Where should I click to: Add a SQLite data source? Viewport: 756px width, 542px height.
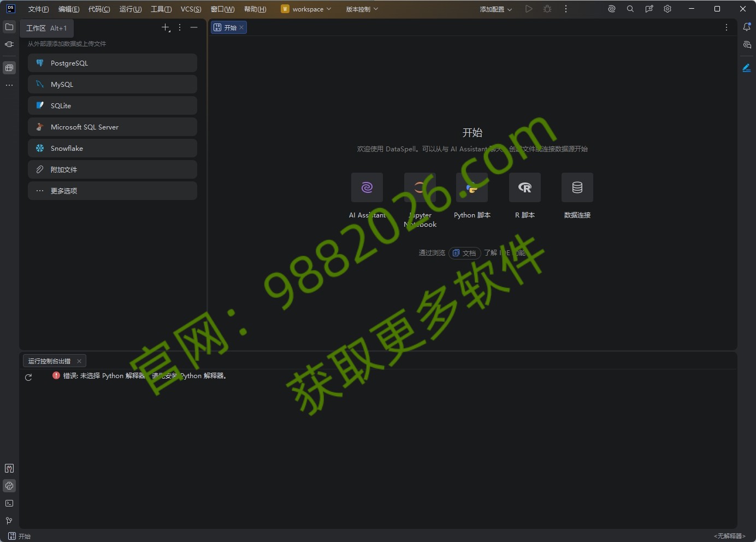tap(113, 105)
